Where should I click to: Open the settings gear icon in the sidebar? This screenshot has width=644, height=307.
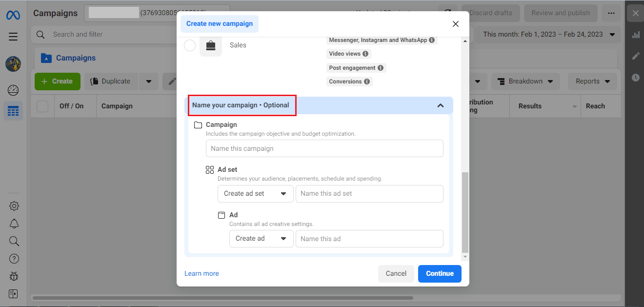pyautogui.click(x=14, y=206)
